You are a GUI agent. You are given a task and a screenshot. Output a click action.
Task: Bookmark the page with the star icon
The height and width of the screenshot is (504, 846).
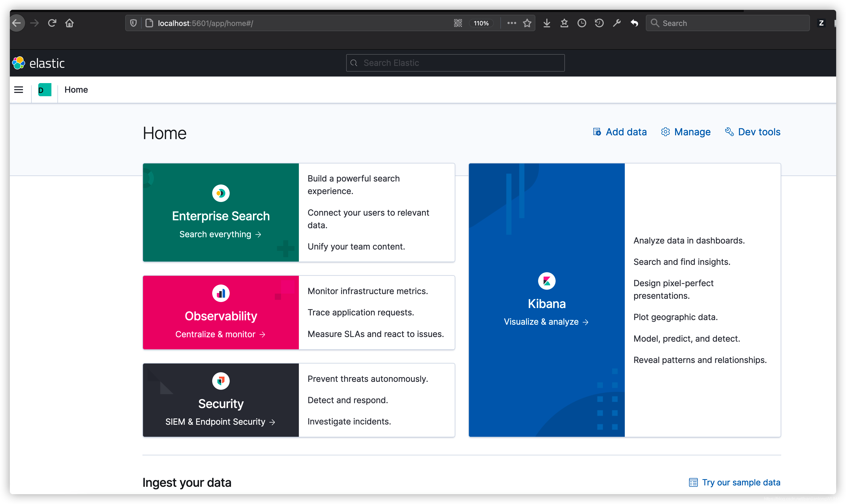point(527,23)
